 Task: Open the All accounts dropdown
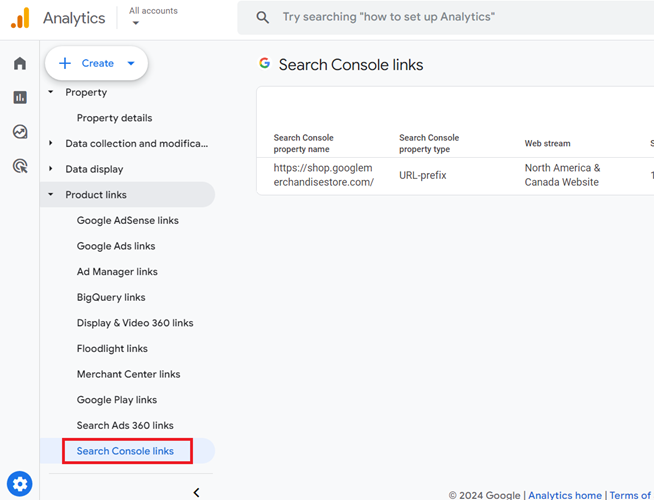[153, 16]
